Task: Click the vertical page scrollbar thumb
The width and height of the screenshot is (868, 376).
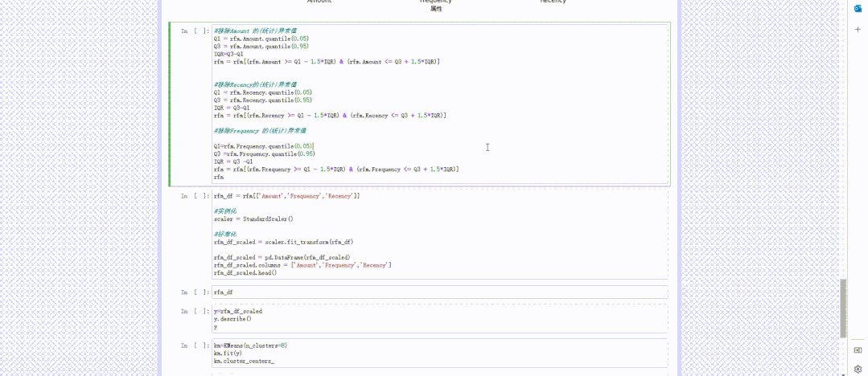Action: coord(843,309)
